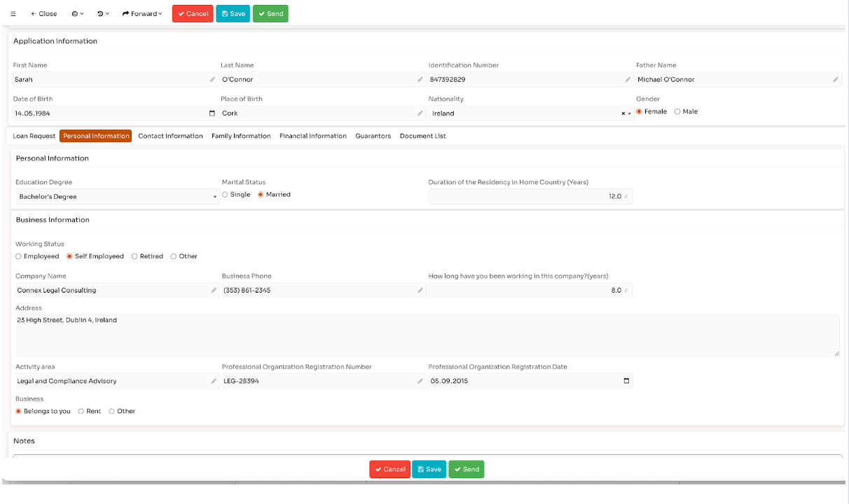Click the bottom Cancel button

(x=390, y=469)
